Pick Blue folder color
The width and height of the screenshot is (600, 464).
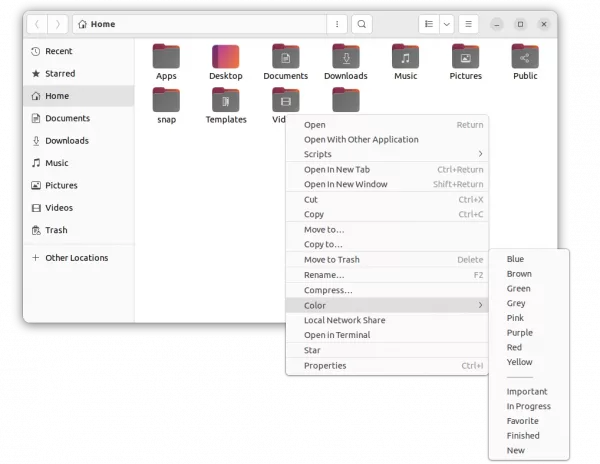pos(529,259)
